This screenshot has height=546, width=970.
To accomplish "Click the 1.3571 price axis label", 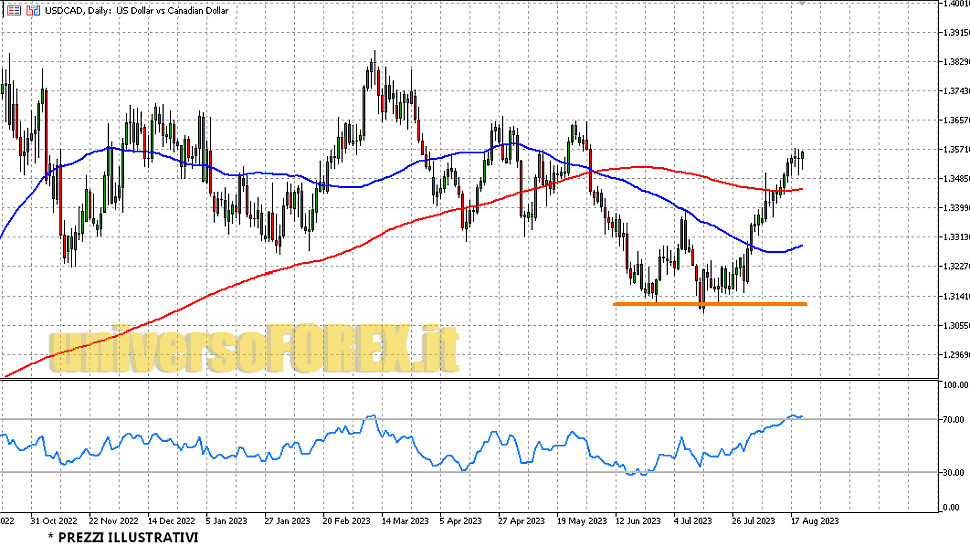I will (954, 150).
